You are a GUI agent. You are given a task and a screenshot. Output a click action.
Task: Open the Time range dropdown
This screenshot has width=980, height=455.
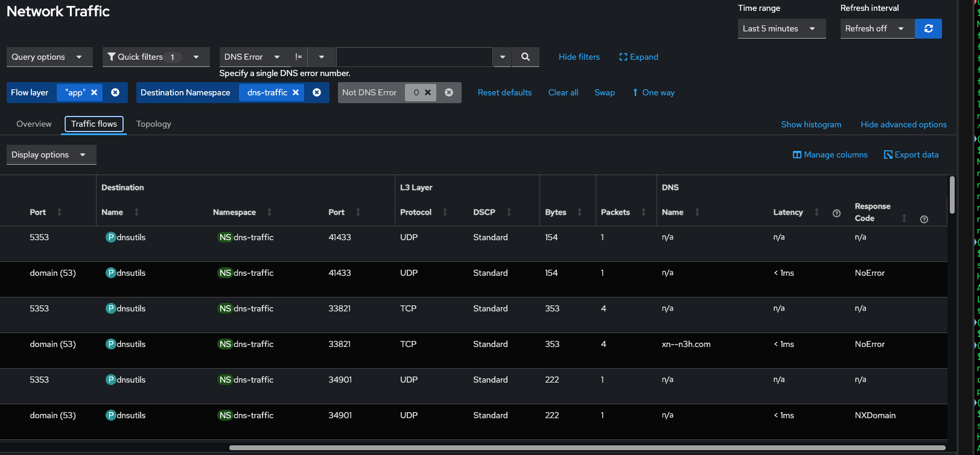tap(781, 28)
